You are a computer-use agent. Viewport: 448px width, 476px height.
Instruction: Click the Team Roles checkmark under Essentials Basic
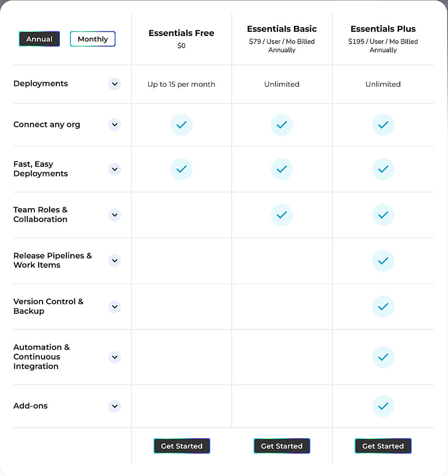pos(282,215)
